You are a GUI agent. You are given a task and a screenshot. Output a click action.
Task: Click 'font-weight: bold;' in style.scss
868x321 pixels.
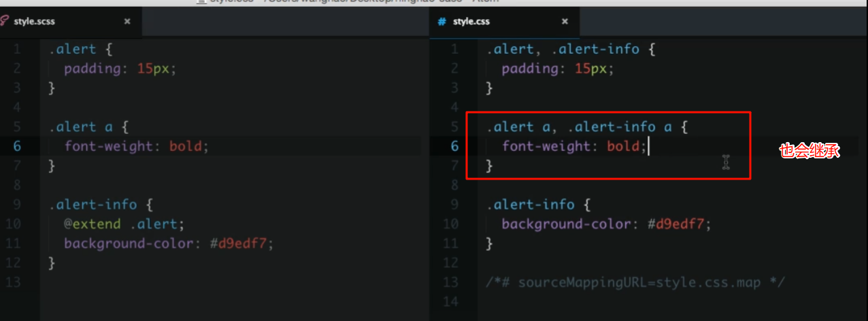click(136, 146)
